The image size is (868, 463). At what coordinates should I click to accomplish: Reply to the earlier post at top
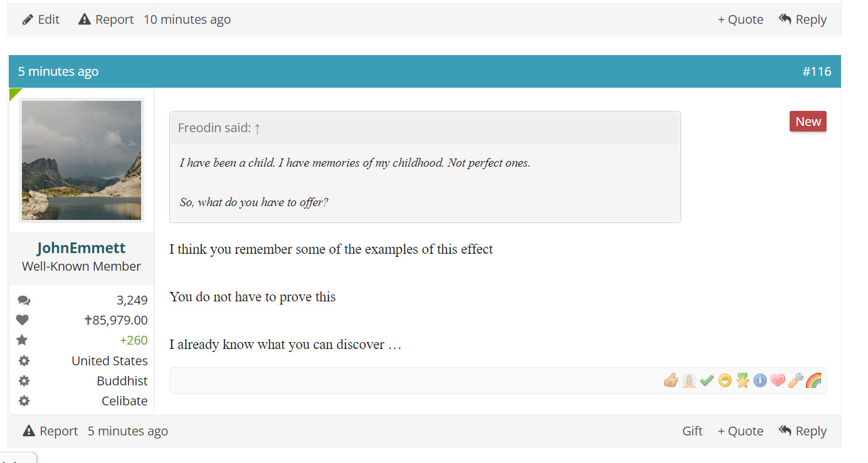803,19
